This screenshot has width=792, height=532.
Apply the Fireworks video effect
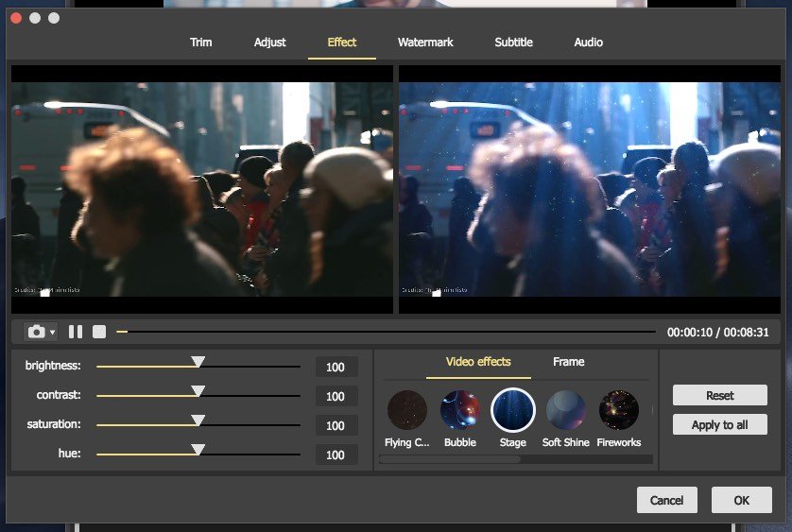(619, 410)
